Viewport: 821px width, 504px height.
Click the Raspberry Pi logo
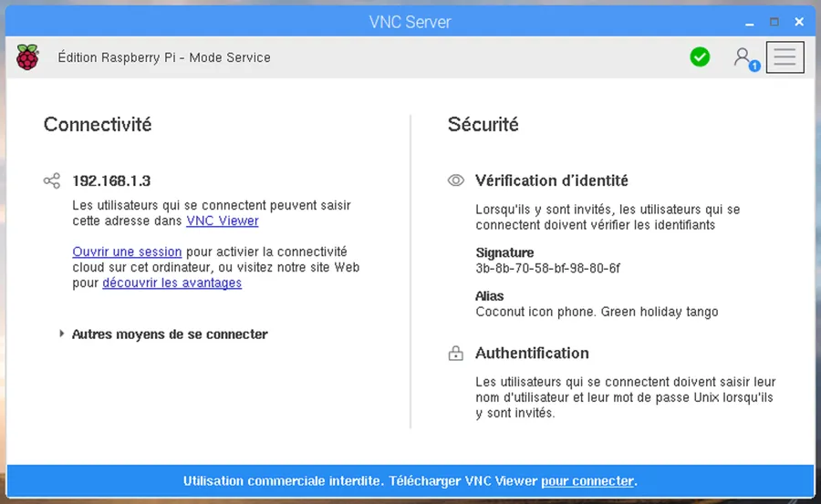pos(27,57)
